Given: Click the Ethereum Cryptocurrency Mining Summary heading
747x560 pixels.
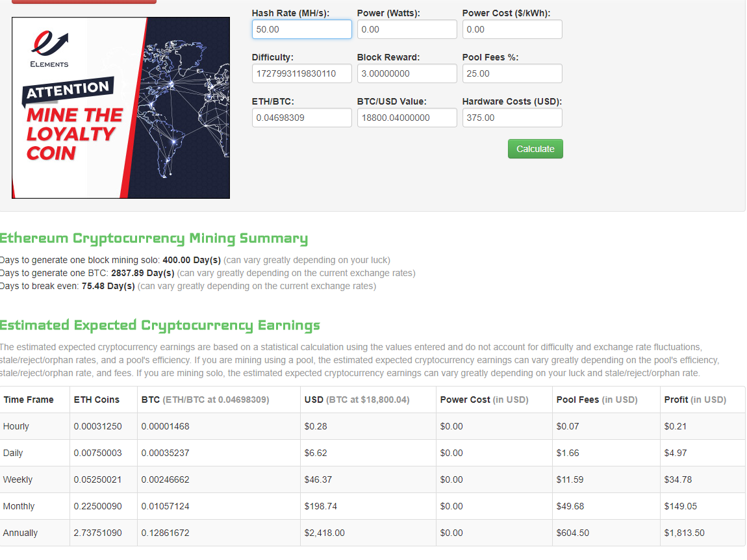Looking at the screenshot, I should pos(154,238).
